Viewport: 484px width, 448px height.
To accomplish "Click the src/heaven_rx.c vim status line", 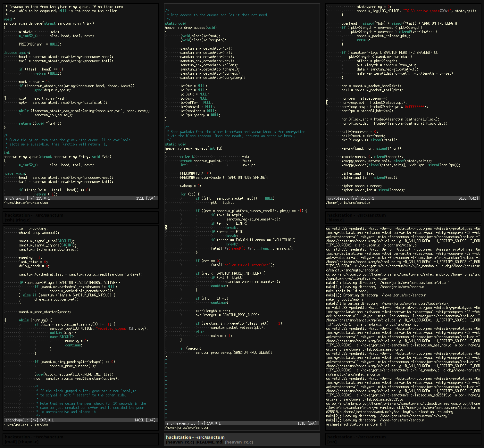I will click(242, 423).
